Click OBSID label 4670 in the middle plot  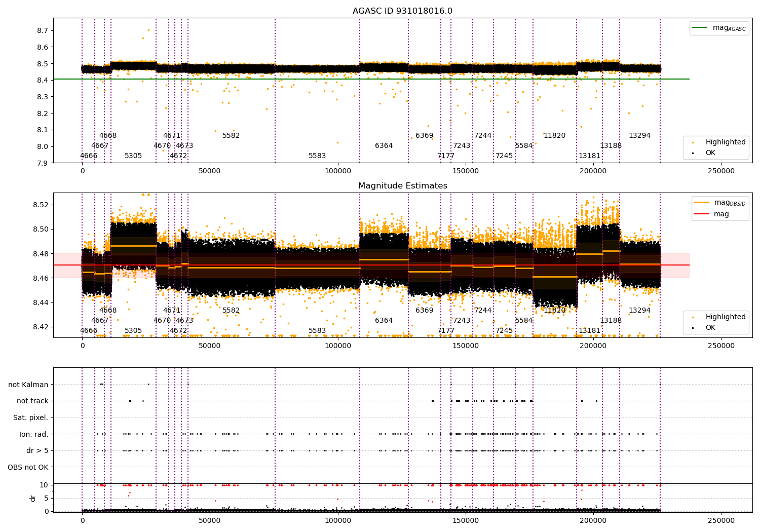[162, 320]
